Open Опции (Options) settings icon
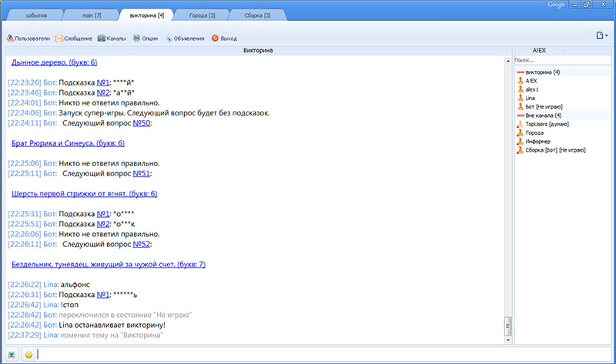Screen dimensions: 616x364 [136, 38]
